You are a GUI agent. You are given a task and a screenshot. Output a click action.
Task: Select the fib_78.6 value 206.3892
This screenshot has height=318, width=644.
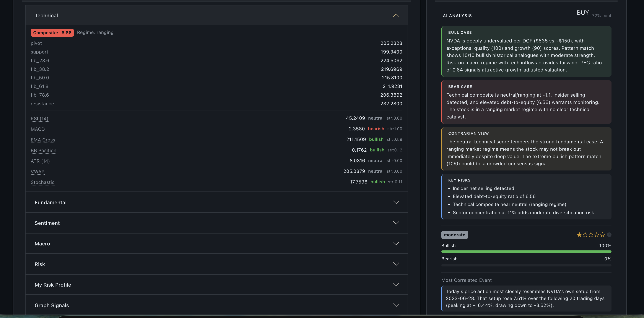click(391, 95)
